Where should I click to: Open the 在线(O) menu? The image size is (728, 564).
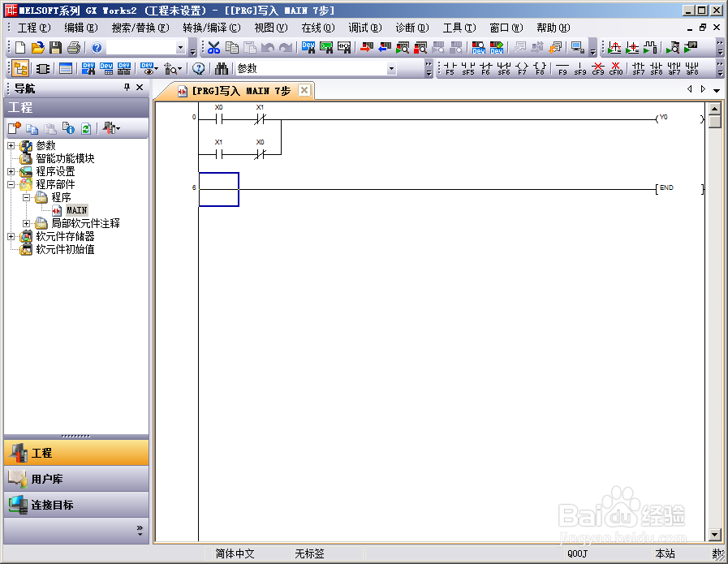(x=318, y=28)
